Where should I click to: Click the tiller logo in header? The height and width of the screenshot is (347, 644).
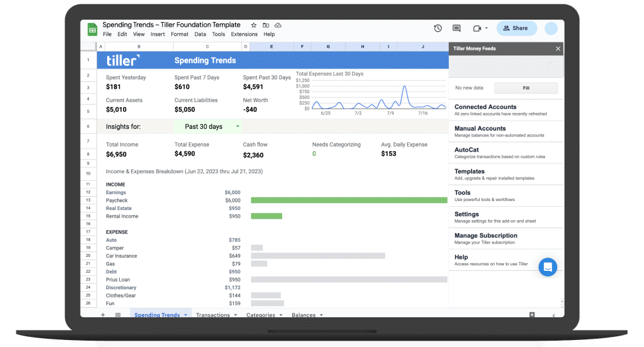tap(123, 60)
